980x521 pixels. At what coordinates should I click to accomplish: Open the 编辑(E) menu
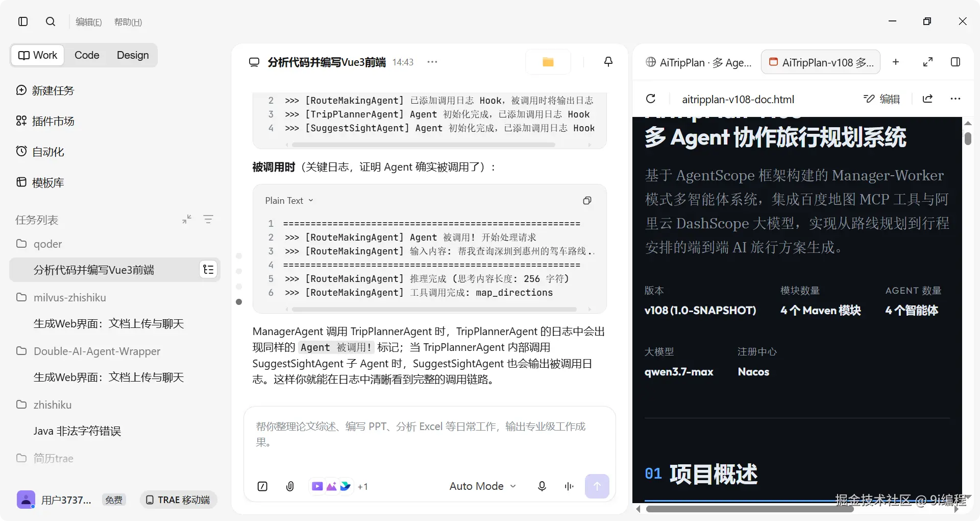click(89, 22)
